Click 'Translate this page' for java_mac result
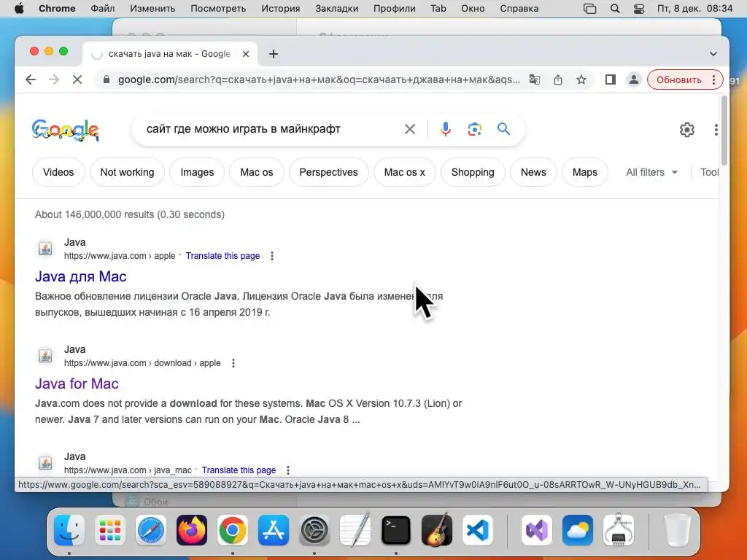This screenshot has width=747, height=560. 239,470
